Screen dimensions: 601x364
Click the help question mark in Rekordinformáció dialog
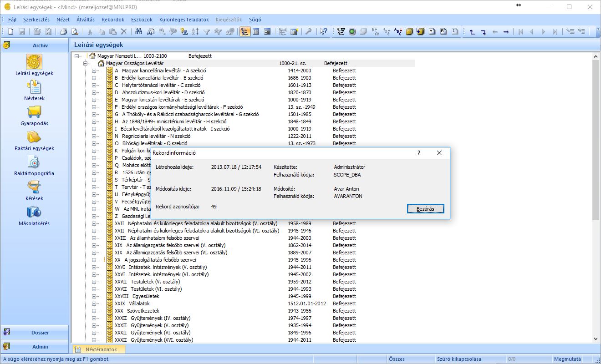tap(419, 153)
